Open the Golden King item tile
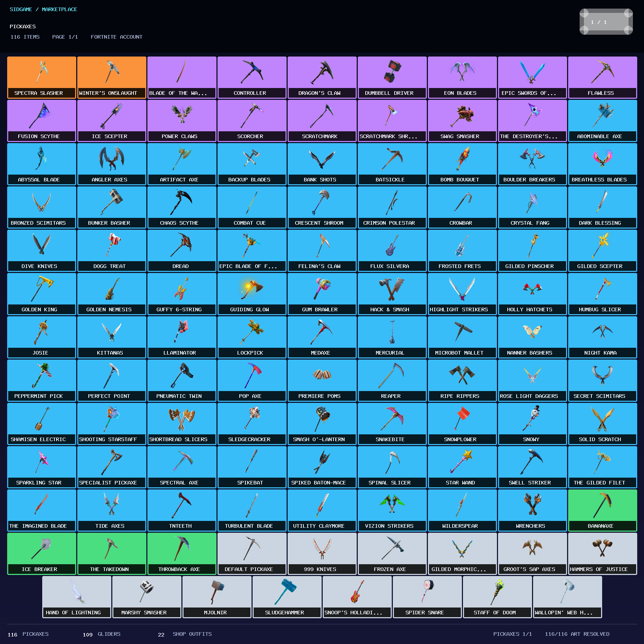The image size is (644, 644). (x=42, y=294)
